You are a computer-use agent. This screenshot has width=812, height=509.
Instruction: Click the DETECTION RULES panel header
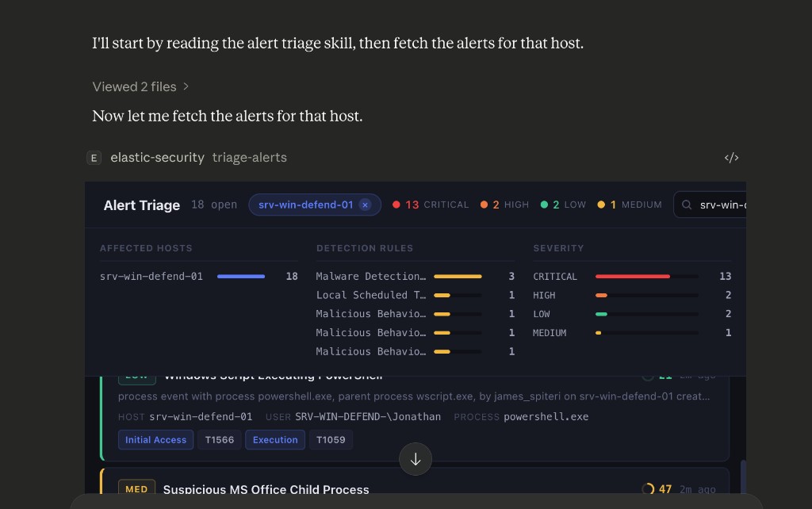coord(365,248)
